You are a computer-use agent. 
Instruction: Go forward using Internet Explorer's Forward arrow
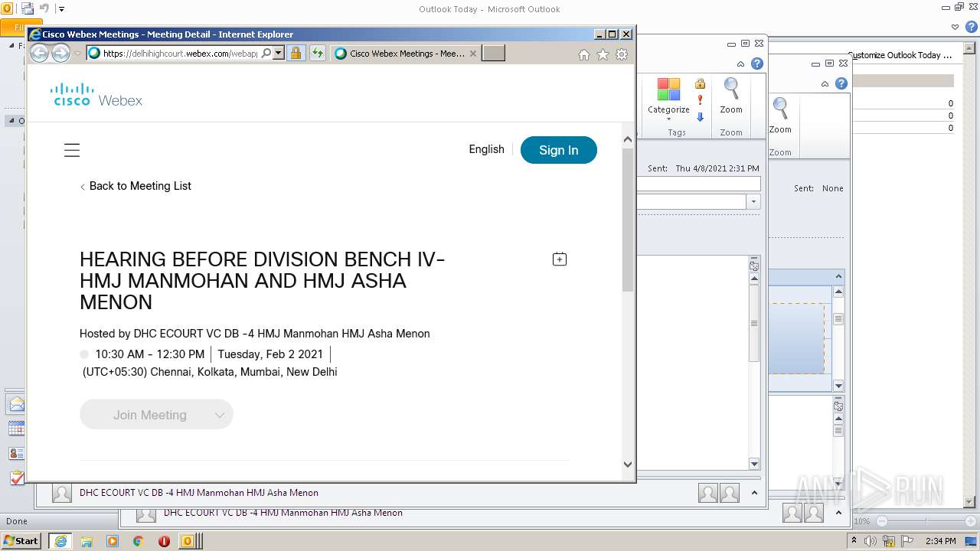[60, 53]
